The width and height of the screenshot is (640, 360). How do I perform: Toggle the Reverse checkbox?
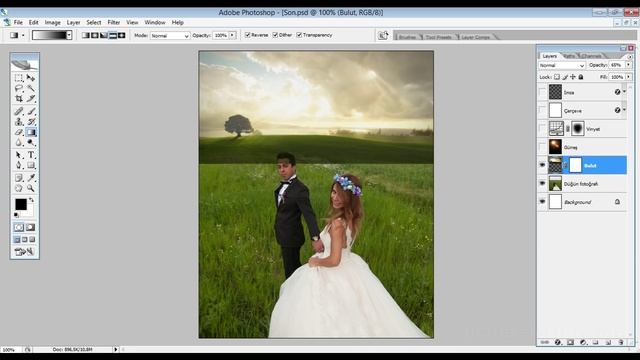[247, 35]
